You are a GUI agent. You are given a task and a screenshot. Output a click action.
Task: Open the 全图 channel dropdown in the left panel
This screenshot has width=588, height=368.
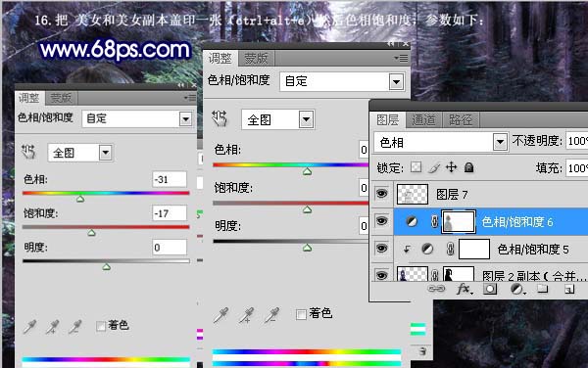(x=106, y=153)
